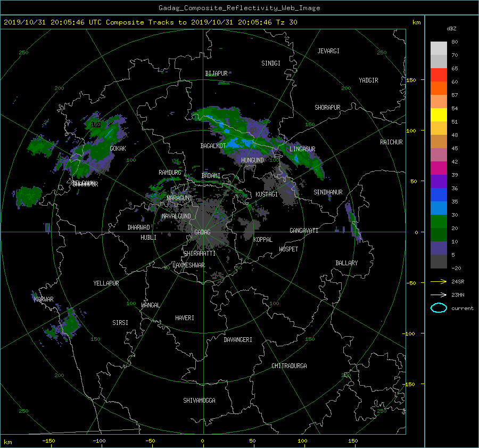Viewport: 479px width, 448px height.
Task: Click the magenta 39 dBZ legend color
Action: pyautogui.click(x=439, y=168)
